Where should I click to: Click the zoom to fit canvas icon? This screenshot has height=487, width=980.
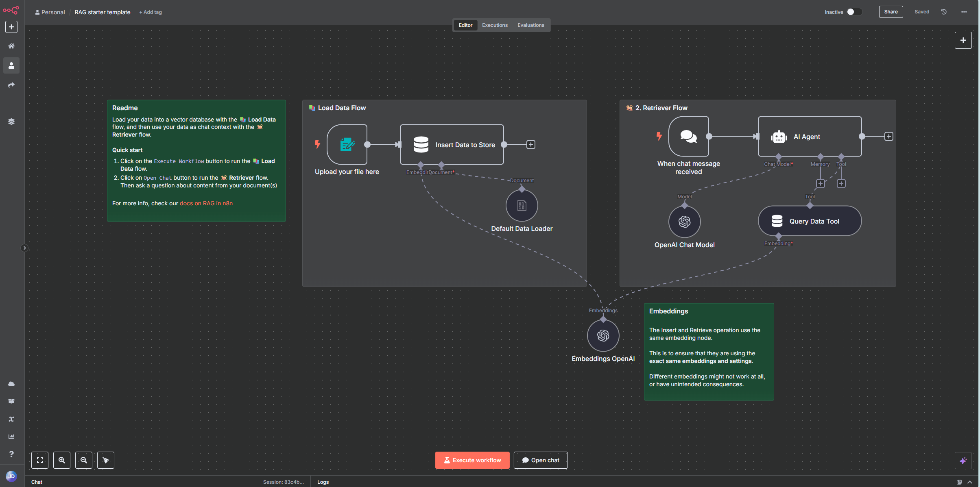pos(40,460)
